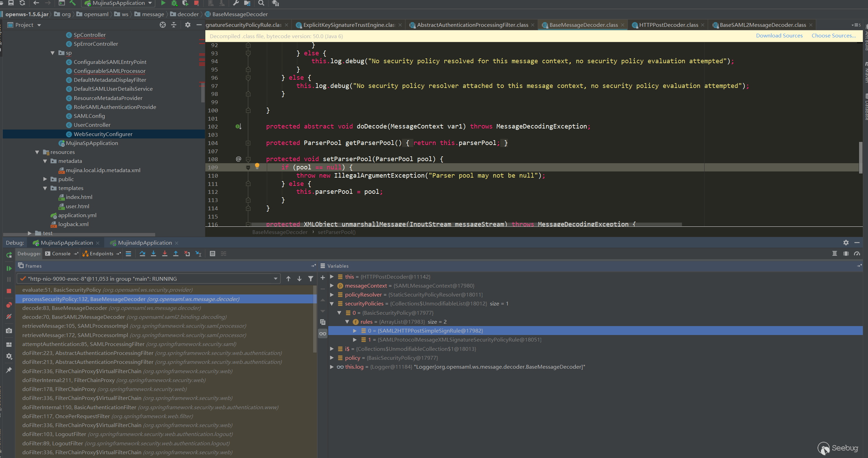Click the Step Into icon

point(153,254)
